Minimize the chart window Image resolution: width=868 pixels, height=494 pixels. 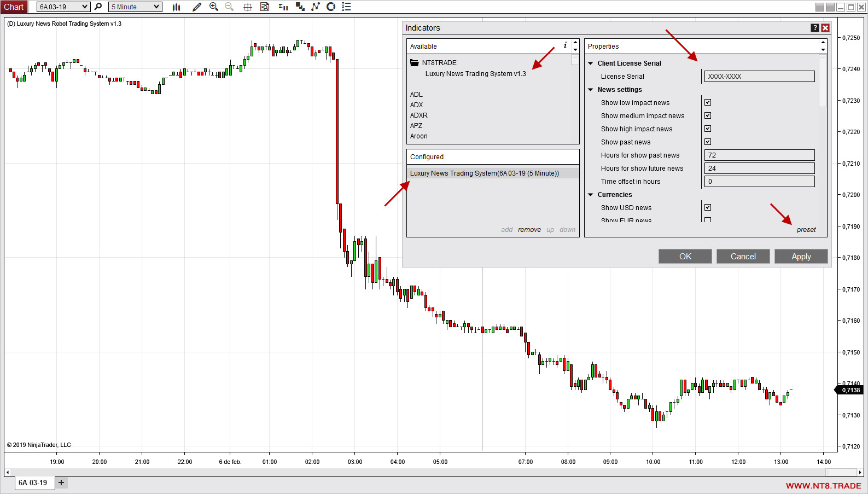(841, 7)
